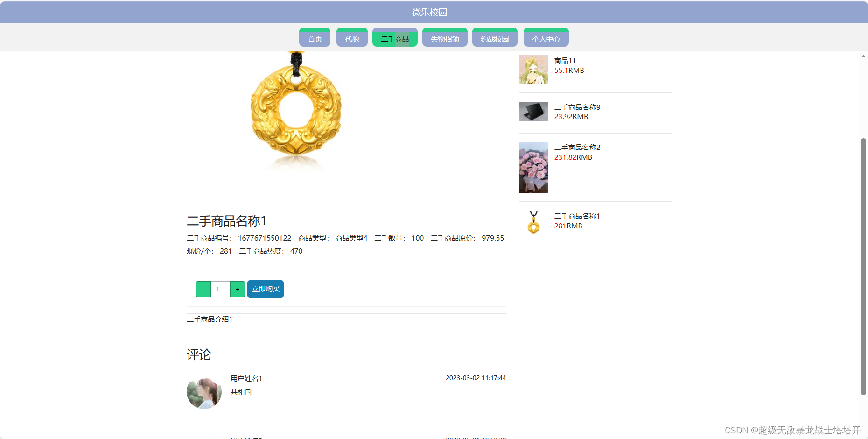Open the 约战校园 tab

coord(495,37)
